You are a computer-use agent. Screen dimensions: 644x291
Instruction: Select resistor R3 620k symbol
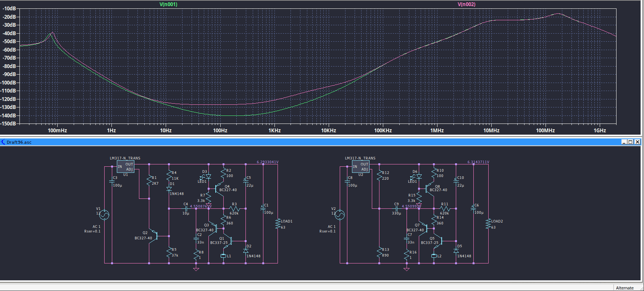(234, 209)
